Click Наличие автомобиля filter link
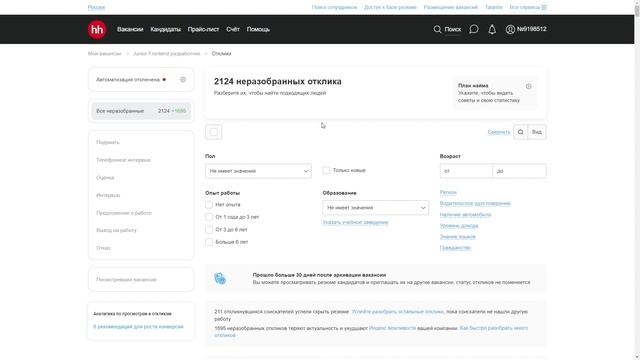The width and height of the screenshot is (640, 360). [465, 215]
